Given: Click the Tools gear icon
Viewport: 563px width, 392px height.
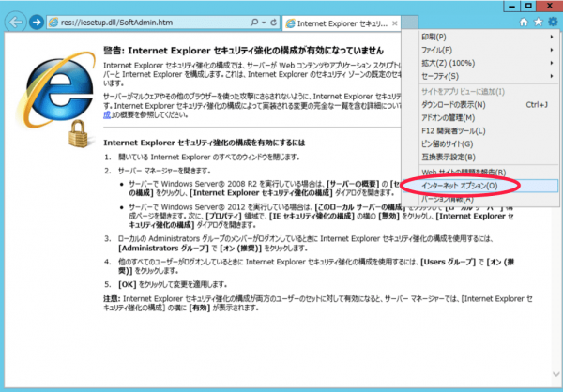Looking at the screenshot, I should tap(553, 22).
